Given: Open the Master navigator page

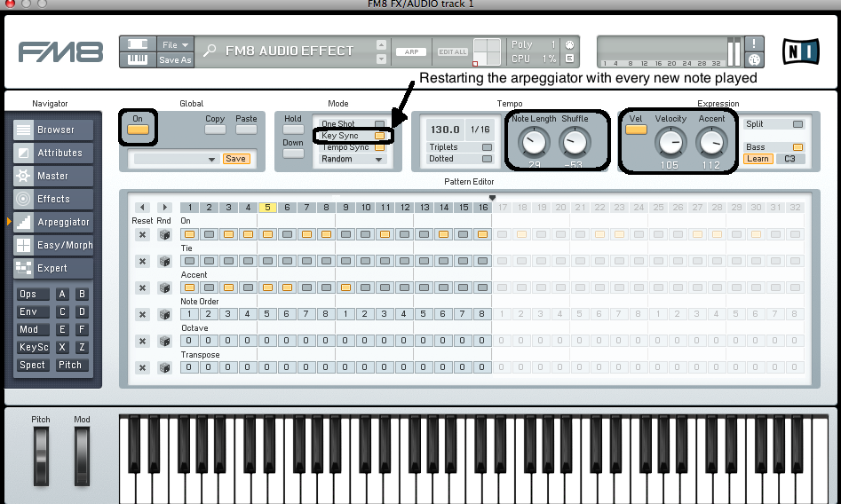Looking at the screenshot, I should pos(53,176).
